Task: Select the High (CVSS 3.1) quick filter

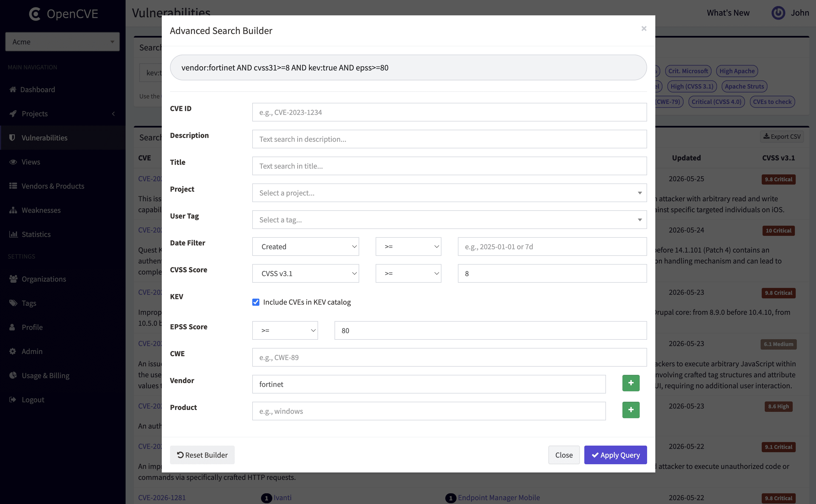Action: (x=692, y=86)
